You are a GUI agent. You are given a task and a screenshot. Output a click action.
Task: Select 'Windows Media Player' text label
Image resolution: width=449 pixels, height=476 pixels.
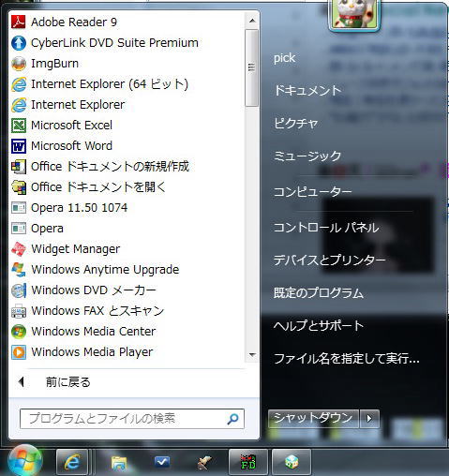92,352
